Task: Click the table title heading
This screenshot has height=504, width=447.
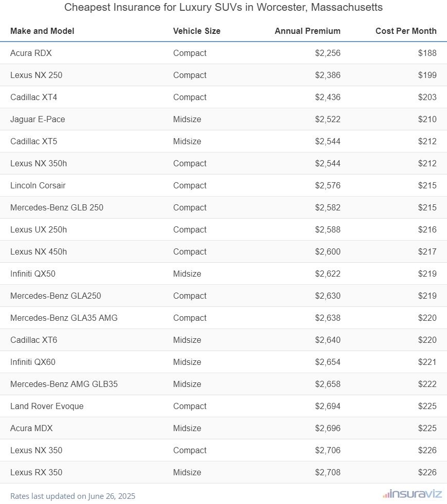Action: (223, 8)
